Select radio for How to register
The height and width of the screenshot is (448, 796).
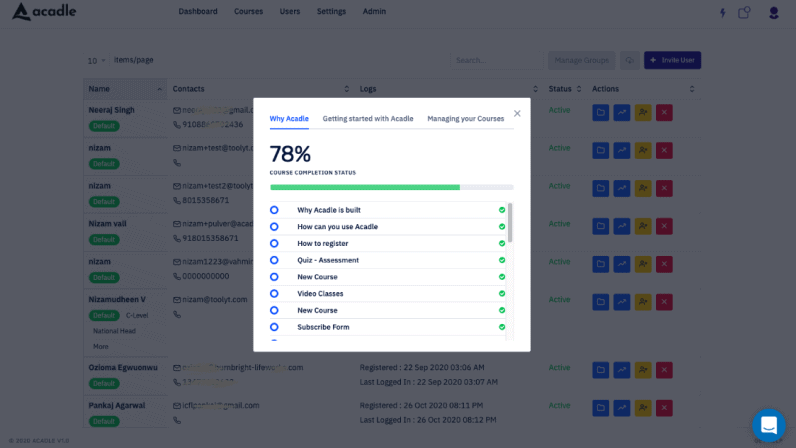click(274, 243)
